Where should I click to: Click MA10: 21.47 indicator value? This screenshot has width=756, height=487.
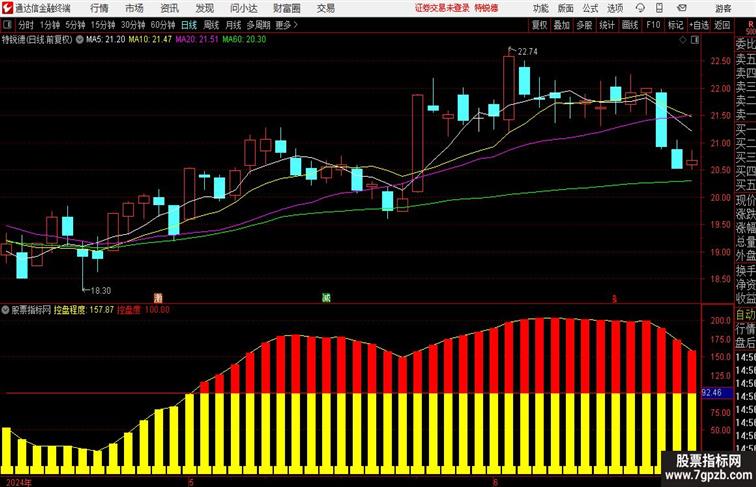150,40
